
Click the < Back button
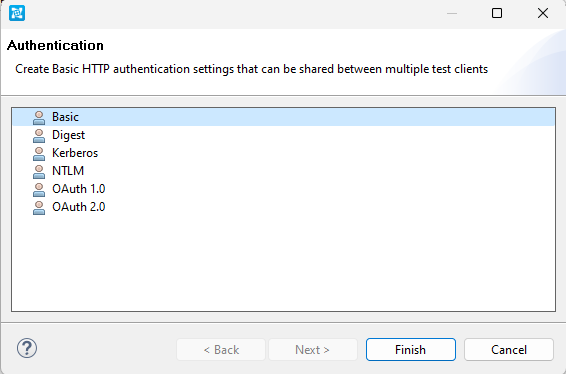(221, 349)
